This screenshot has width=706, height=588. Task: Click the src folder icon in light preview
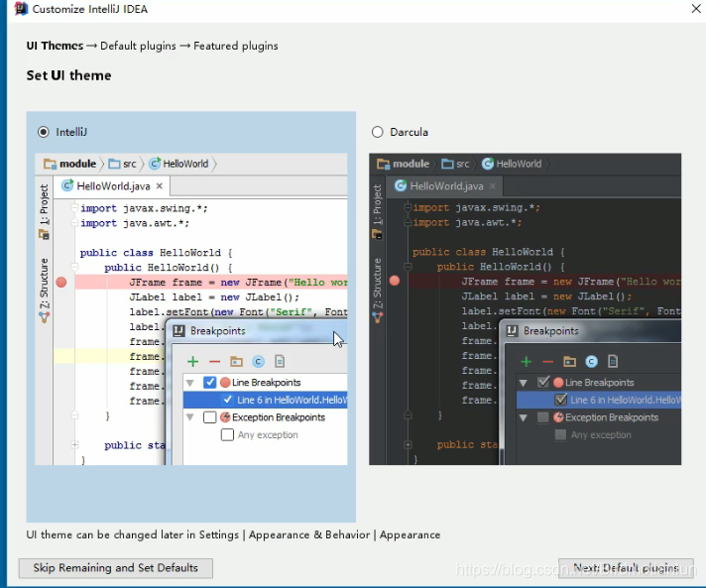coord(114,164)
